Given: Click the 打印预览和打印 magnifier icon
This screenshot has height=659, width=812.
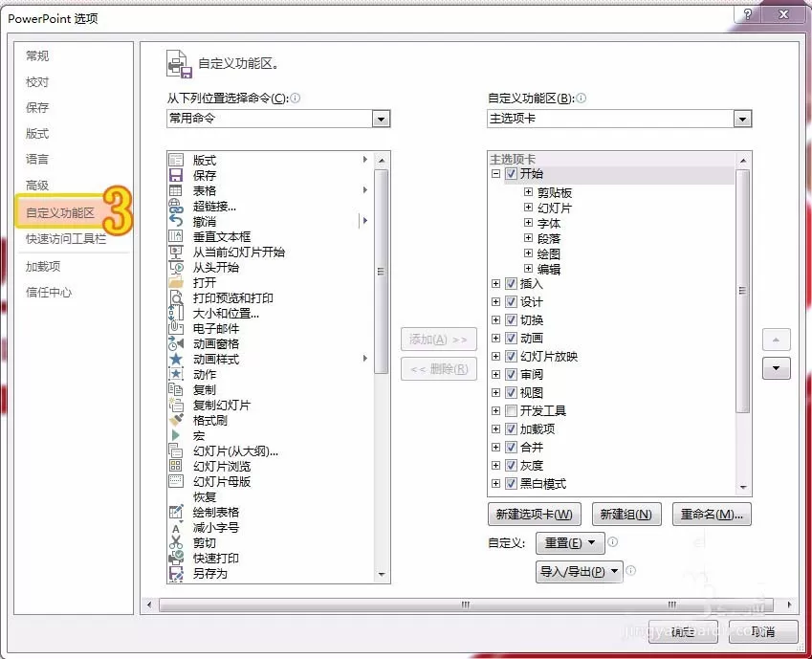Looking at the screenshot, I should tap(176, 297).
